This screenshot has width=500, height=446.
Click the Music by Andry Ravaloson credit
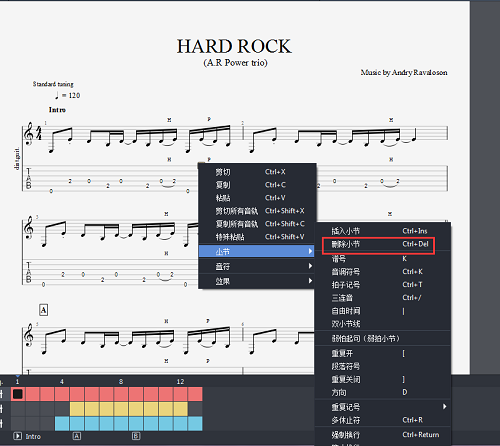(404, 72)
